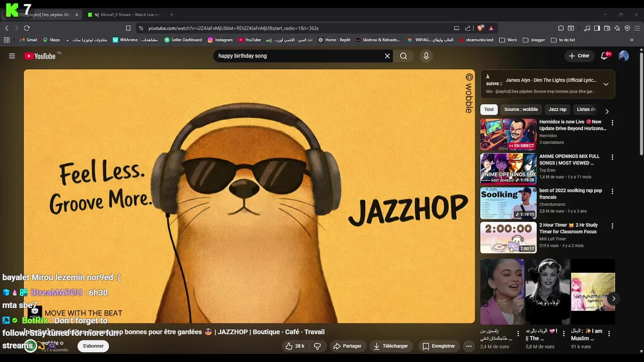Share page icon in address bar
The width and height of the screenshot is (644, 362).
pos(468,28)
